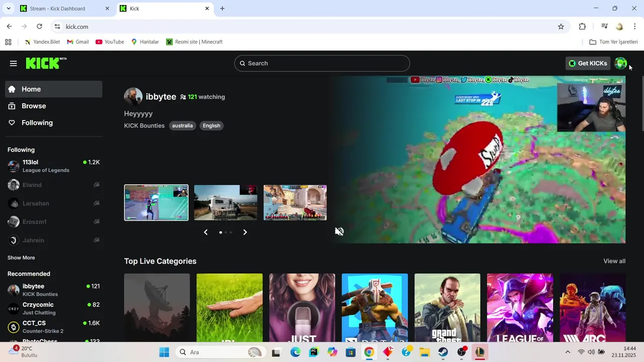Viewport: 644px width, 362px height.
Task: Open League of Legends taskbar icon
Action: pos(479,352)
